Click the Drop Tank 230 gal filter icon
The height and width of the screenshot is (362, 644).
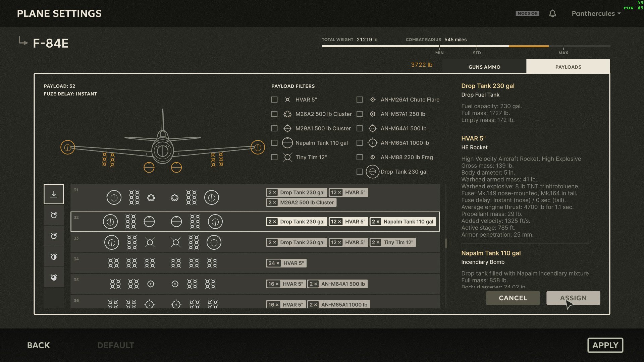click(373, 172)
